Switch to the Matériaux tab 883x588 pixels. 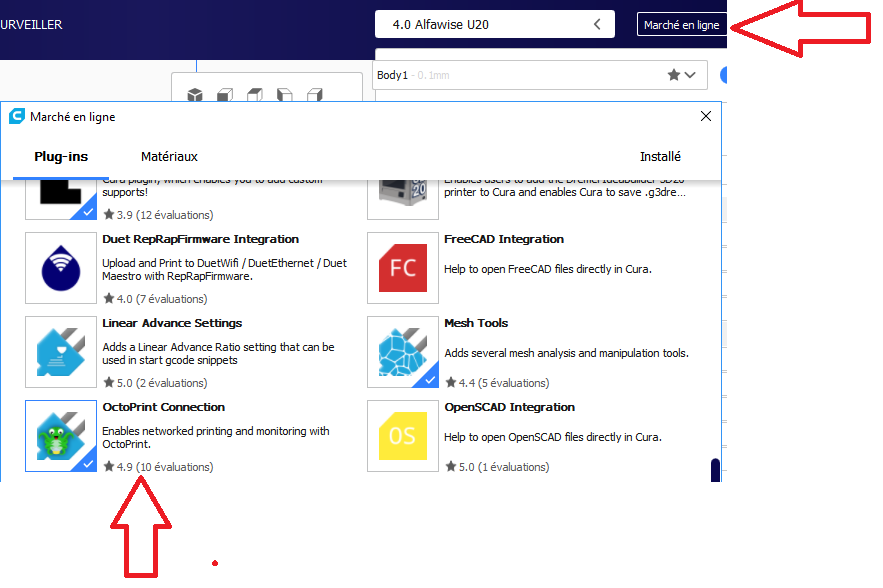tap(169, 157)
